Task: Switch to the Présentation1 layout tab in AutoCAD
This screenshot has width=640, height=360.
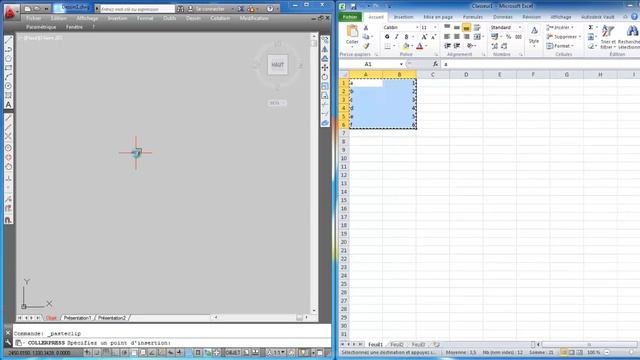Action: tap(78, 318)
